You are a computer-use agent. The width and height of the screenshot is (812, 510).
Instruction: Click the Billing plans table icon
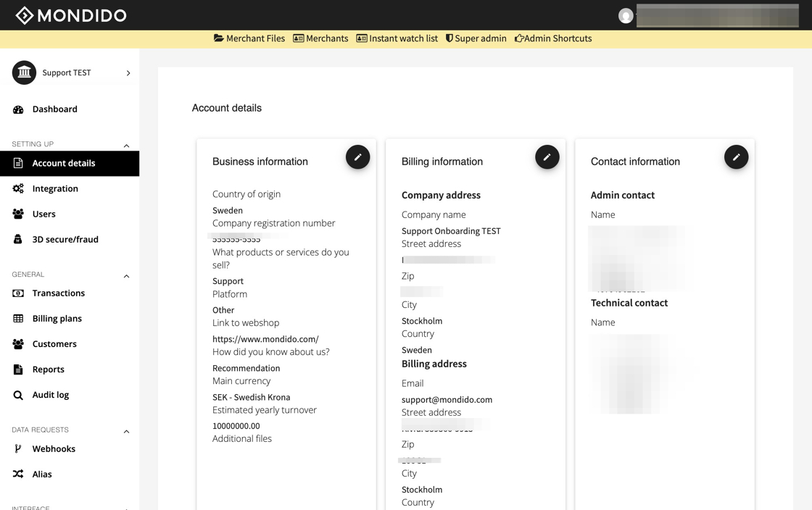pyautogui.click(x=18, y=319)
